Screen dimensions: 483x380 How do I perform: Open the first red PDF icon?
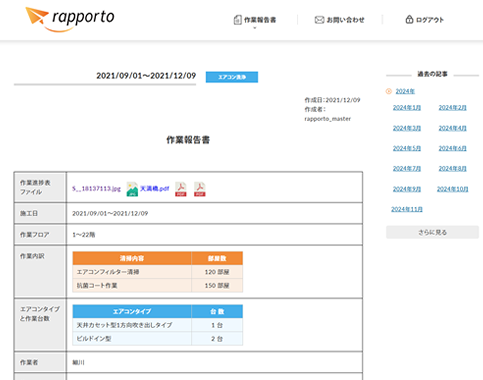pyautogui.click(x=181, y=189)
